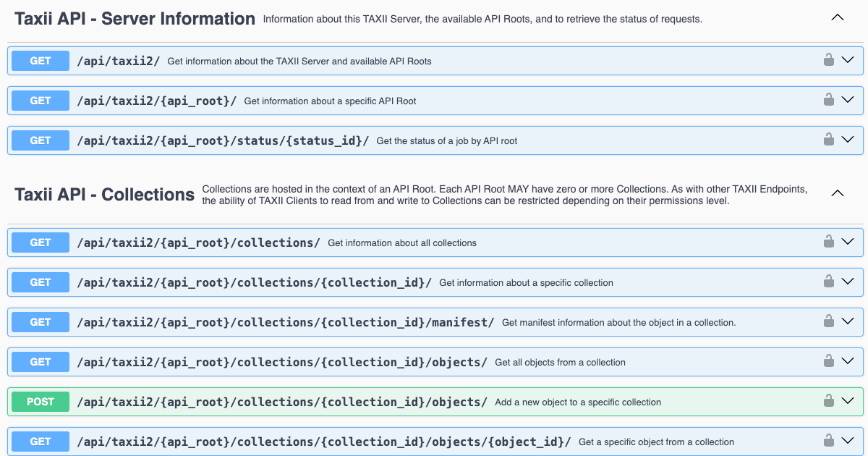Viewport: 868px width, 456px height.
Task: Expand the manifest endpoint chevron
Action: coord(848,321)
